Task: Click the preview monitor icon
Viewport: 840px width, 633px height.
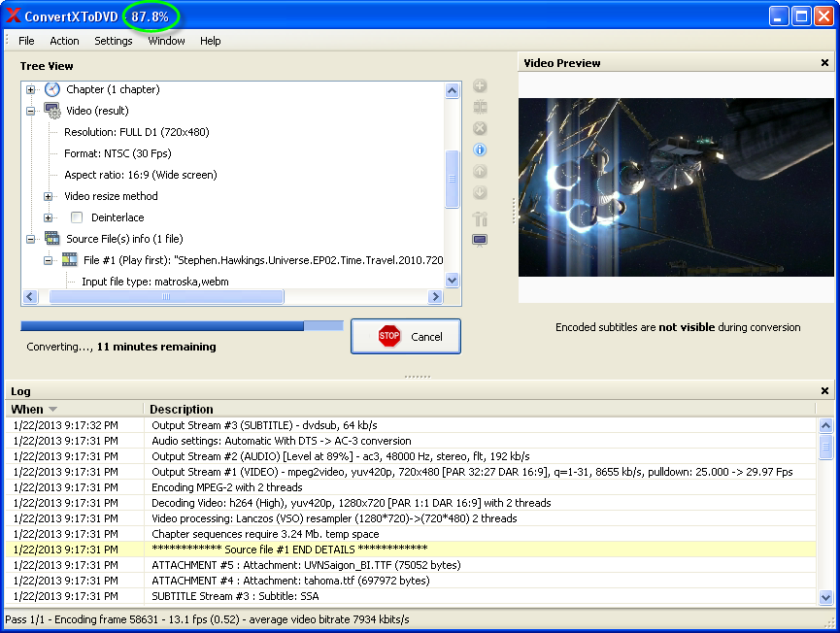Action: (480, 240)
